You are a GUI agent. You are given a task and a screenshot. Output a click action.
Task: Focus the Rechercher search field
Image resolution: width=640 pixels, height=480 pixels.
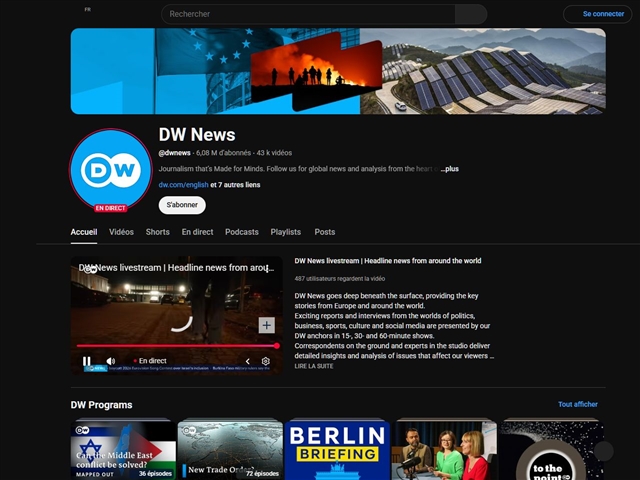[x=308, y=14]
